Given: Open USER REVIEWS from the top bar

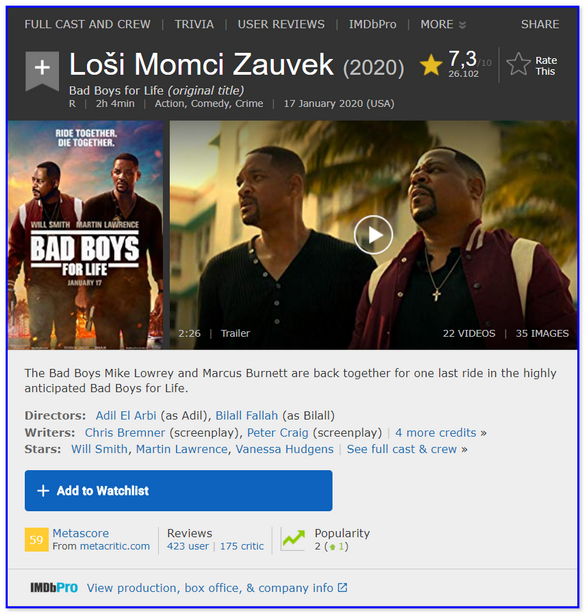Looking at the screenshot, I should point(281,24).
